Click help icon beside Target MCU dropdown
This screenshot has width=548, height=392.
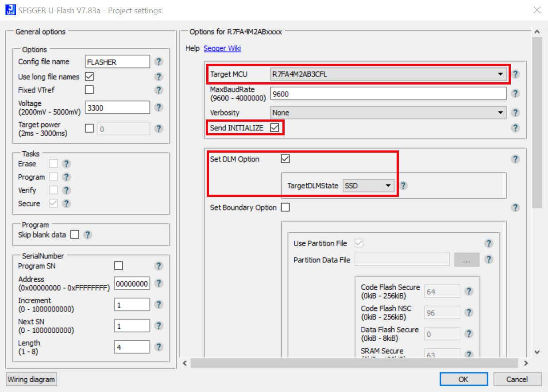[515, 74]
